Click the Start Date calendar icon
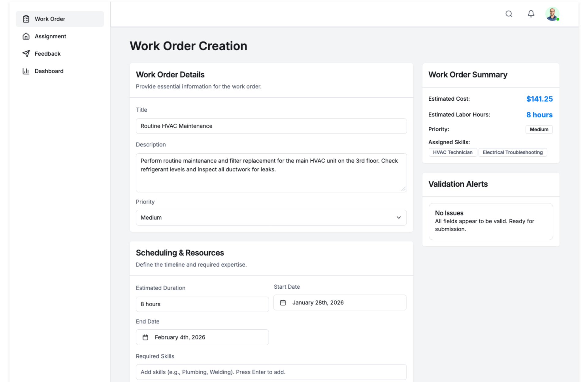 point(283,302)
